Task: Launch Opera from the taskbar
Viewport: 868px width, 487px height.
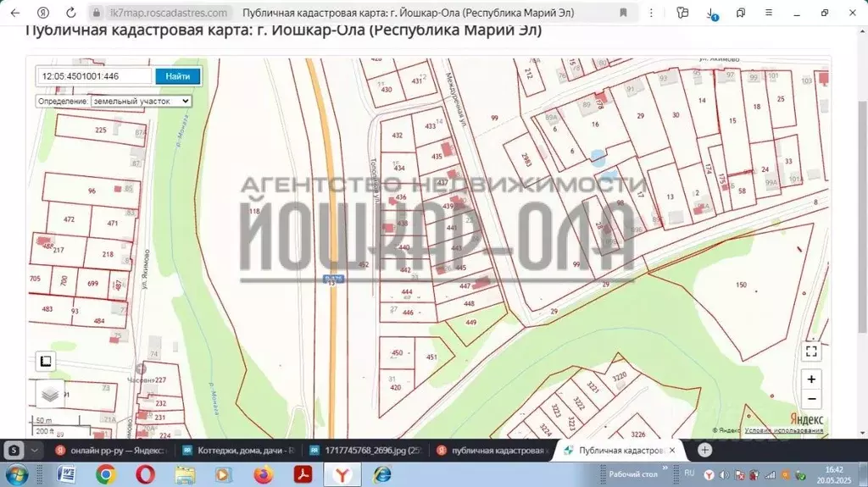Action: [x=145, y=475]
